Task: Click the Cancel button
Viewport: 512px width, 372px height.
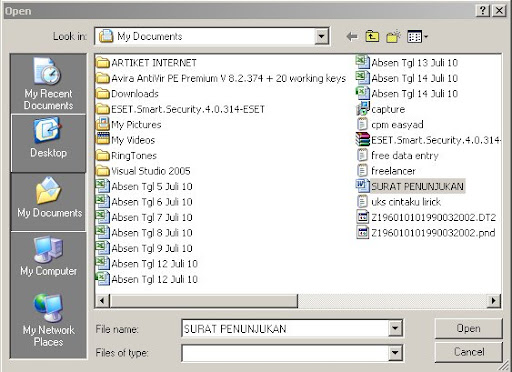Action: pos(468,352)
